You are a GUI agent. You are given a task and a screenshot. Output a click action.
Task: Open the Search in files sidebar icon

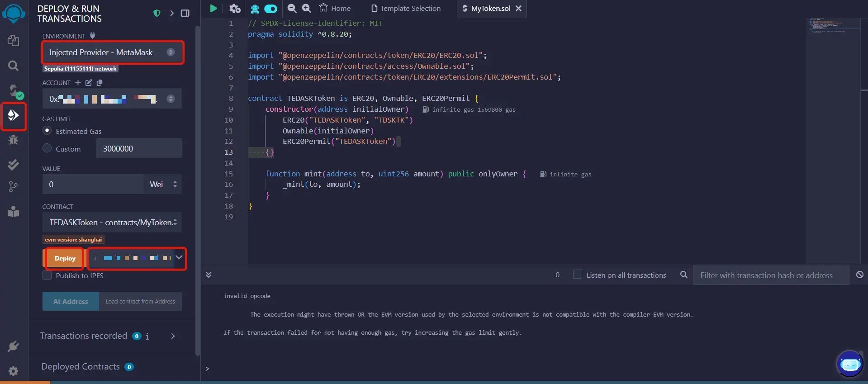14,66
